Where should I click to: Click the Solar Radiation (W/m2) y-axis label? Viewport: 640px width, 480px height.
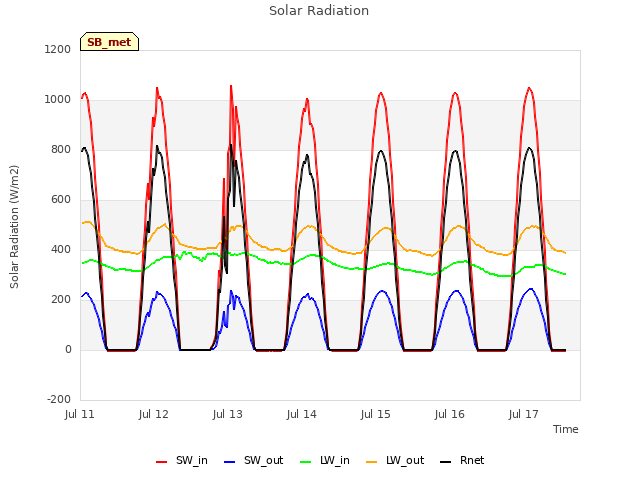pyautogui.click(x=14, y=227)
